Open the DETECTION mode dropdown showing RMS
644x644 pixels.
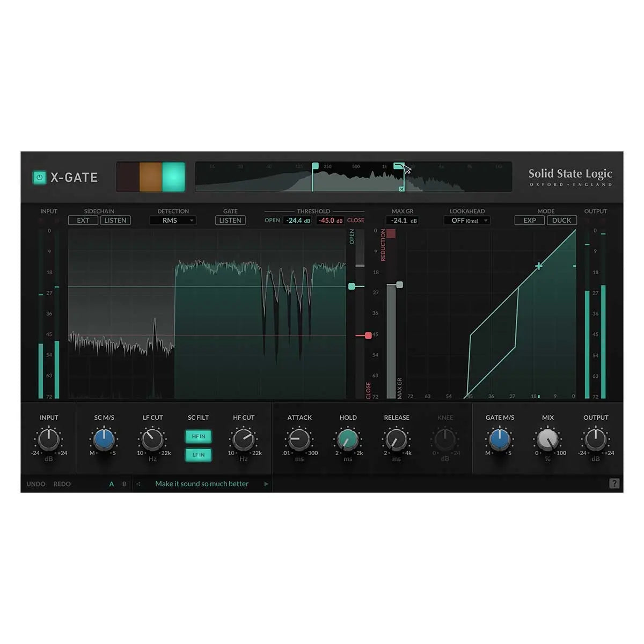(x=173, y=220)
